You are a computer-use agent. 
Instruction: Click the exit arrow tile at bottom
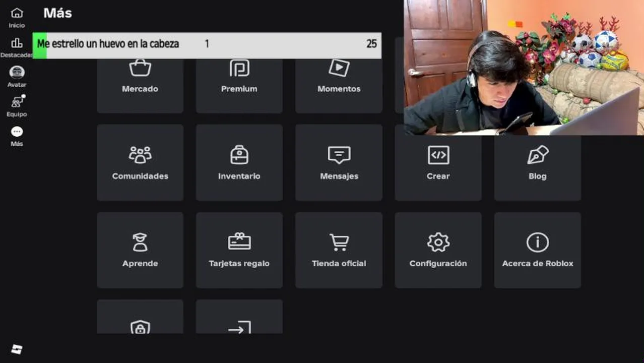(x=239, y=317)
